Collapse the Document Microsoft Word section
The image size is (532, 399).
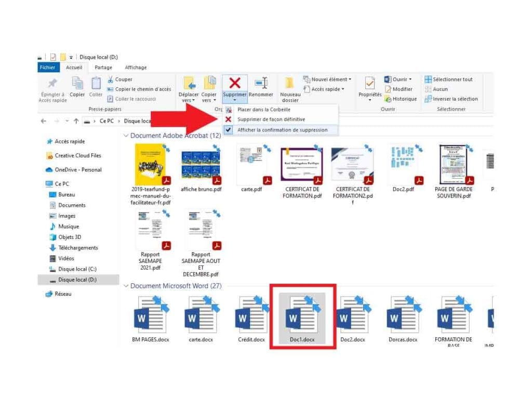(x=126, y=286)
